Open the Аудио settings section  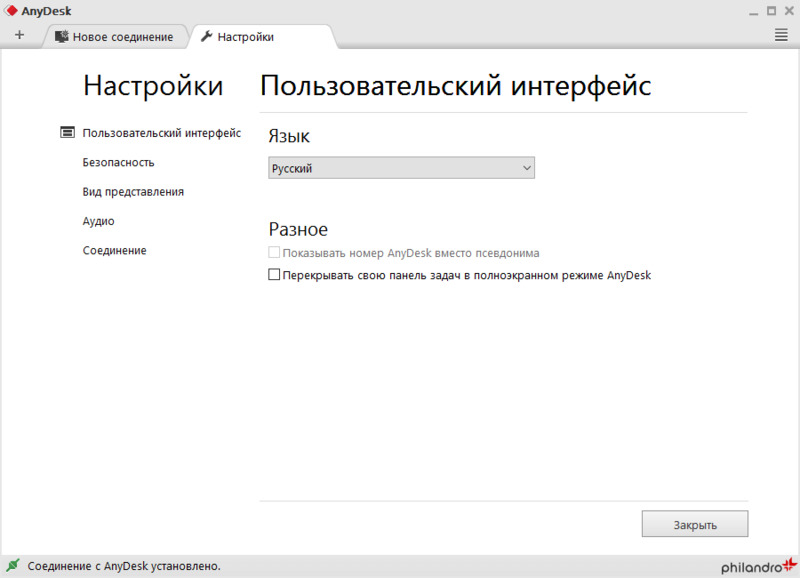click(x=98, y=221)
